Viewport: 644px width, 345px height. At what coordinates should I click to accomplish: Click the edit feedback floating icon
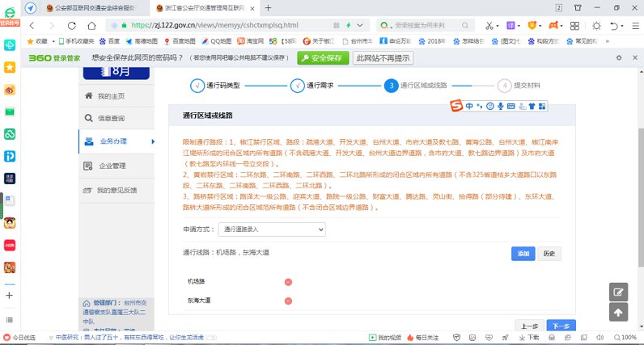[618, 292]
